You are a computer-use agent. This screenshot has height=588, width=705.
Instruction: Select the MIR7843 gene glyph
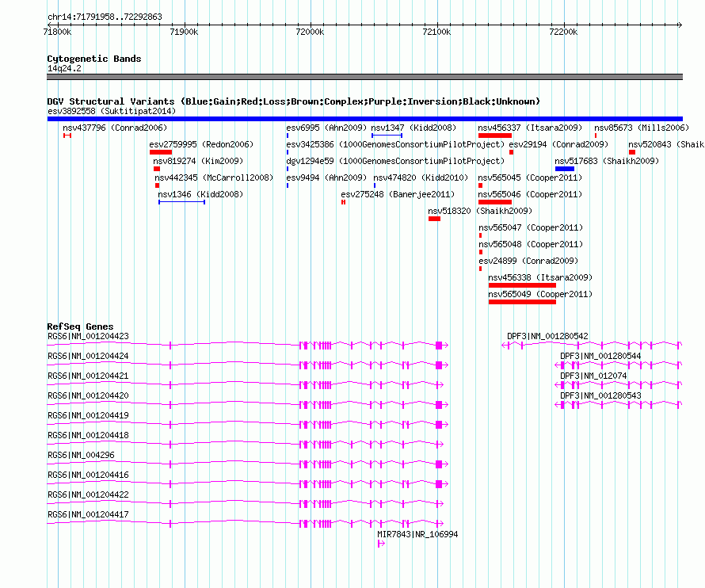point(381,544)
